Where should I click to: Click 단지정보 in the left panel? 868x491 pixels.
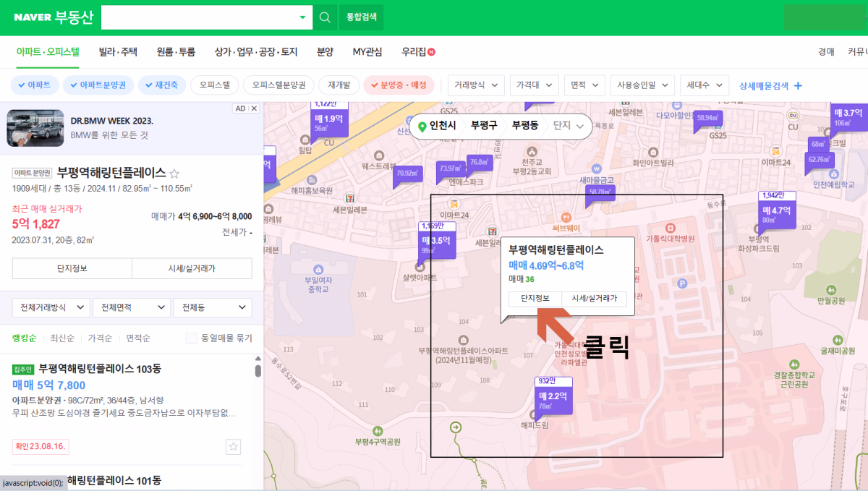point(72,268)
